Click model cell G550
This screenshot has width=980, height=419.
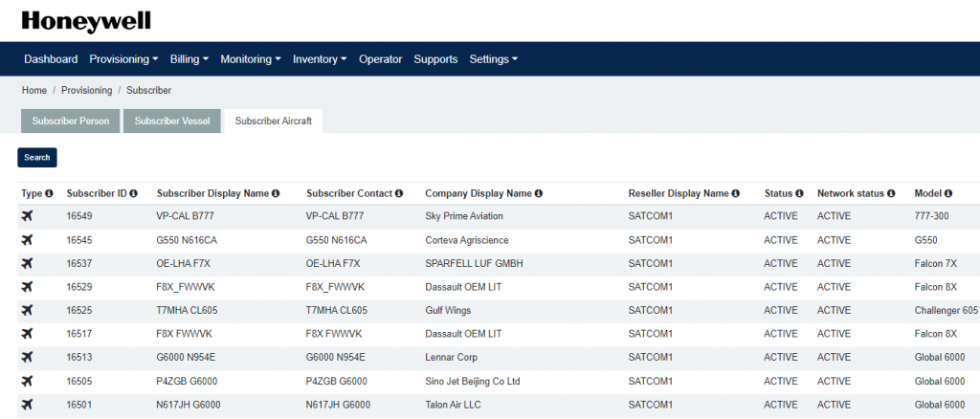pos(925,240)
